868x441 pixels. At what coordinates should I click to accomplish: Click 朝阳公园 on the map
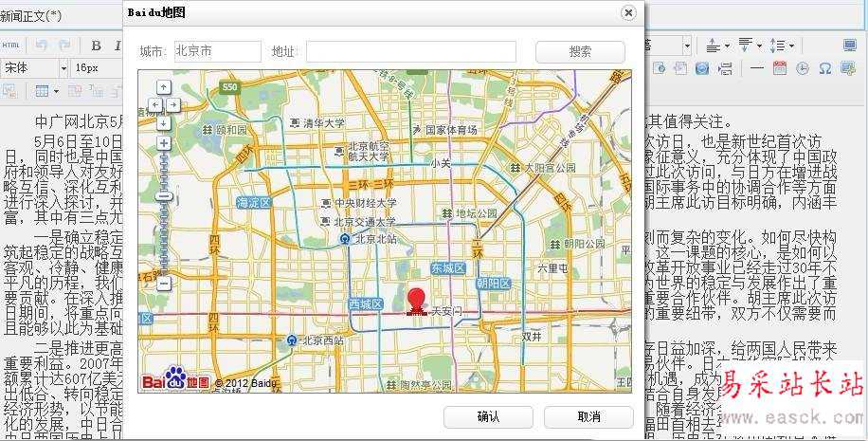(577, 244)
